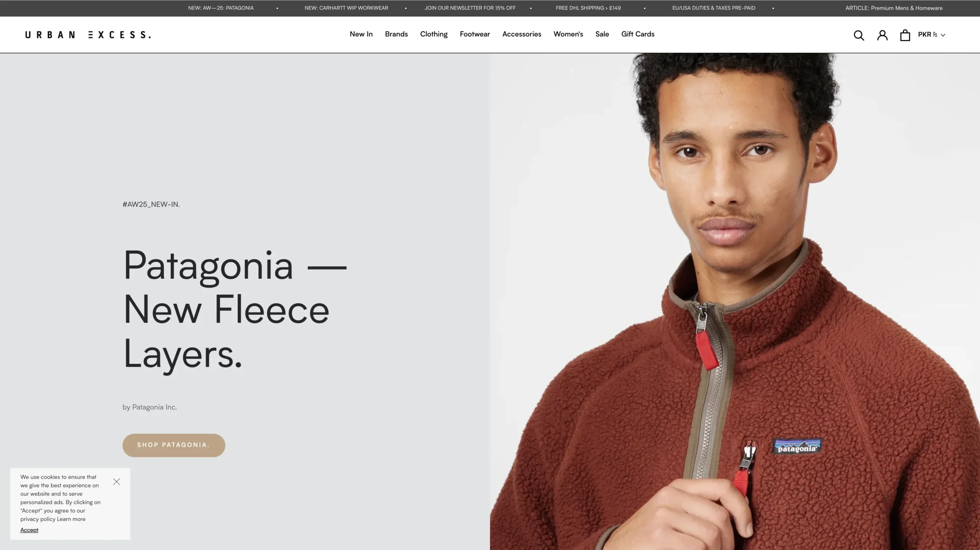Open the privacy policy Learn more link
980x550 pixels.
(71, 519)
